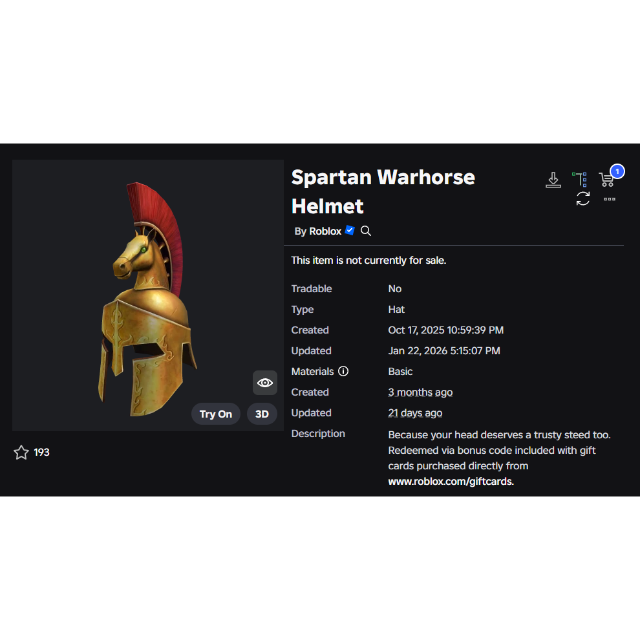This screenshot has width=640, height=640.
Task: Click the magnifier icon beside Roblox
Action: [x=366, y=231]
